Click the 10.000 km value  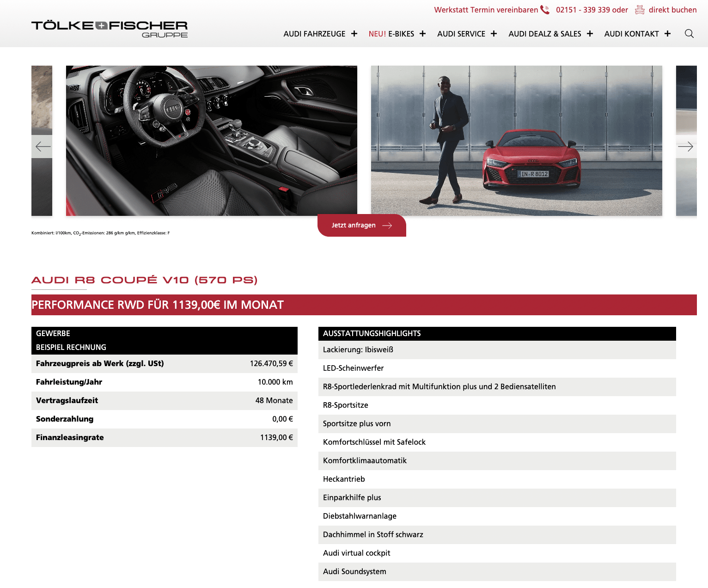(x=275, y=382)
